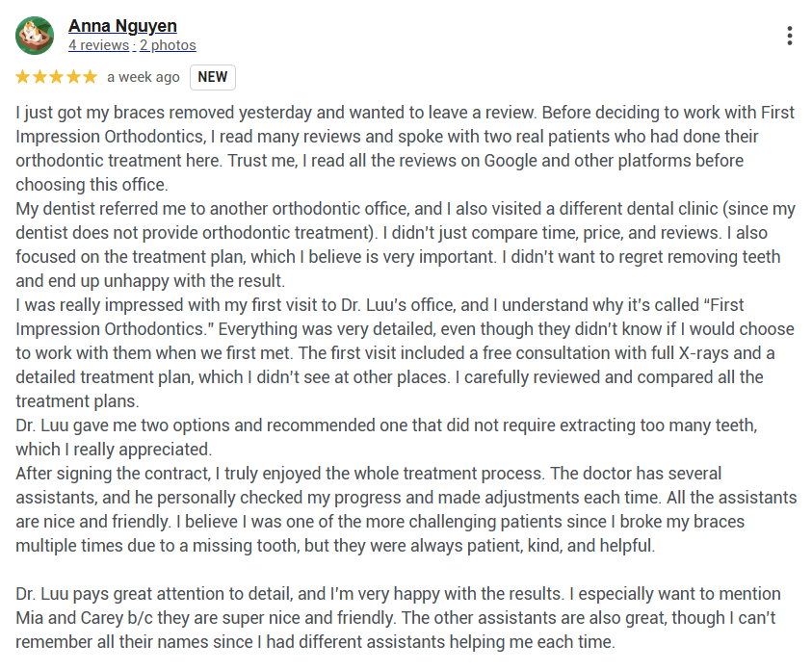Click the line starting "Mia and Carey"

(397, 618)
